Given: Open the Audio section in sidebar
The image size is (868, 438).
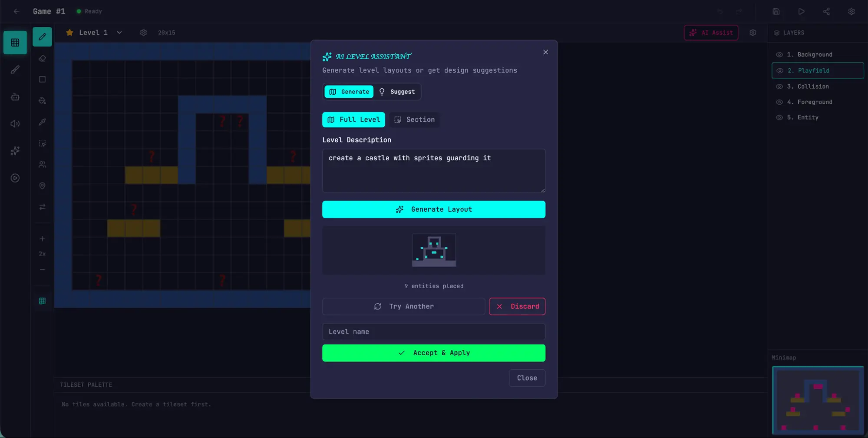Looking at the screenshot, I should click(x=15, y=124).
